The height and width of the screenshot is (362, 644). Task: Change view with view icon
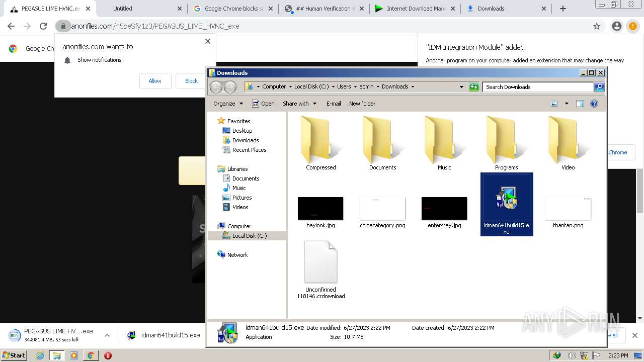[x=554, y=104]
